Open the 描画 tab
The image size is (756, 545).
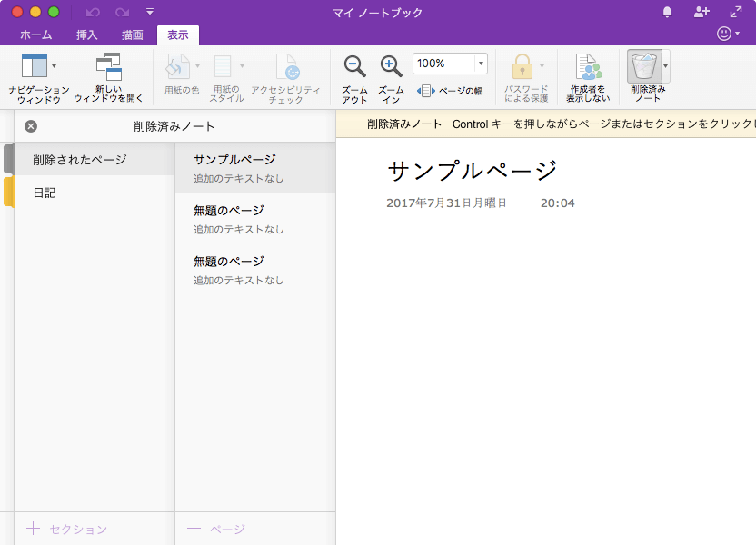pyautogui.click(x=133, y=35)
